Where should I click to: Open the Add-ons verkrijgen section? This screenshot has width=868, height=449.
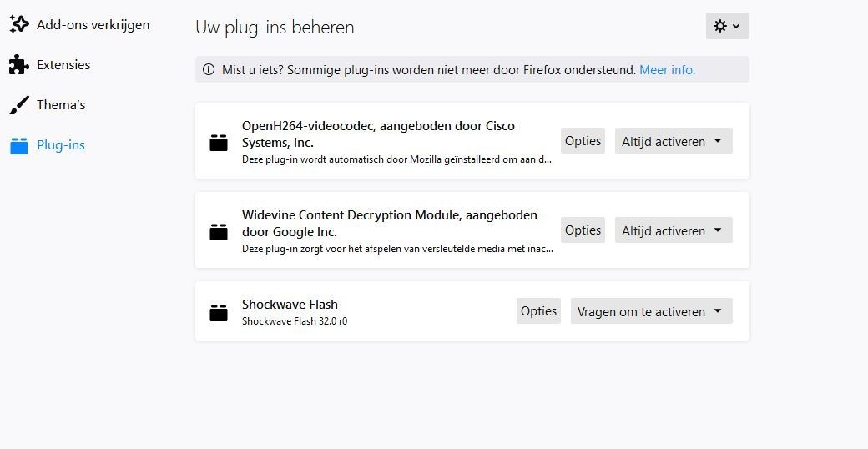pyautogui.click(x=93, y=25)
